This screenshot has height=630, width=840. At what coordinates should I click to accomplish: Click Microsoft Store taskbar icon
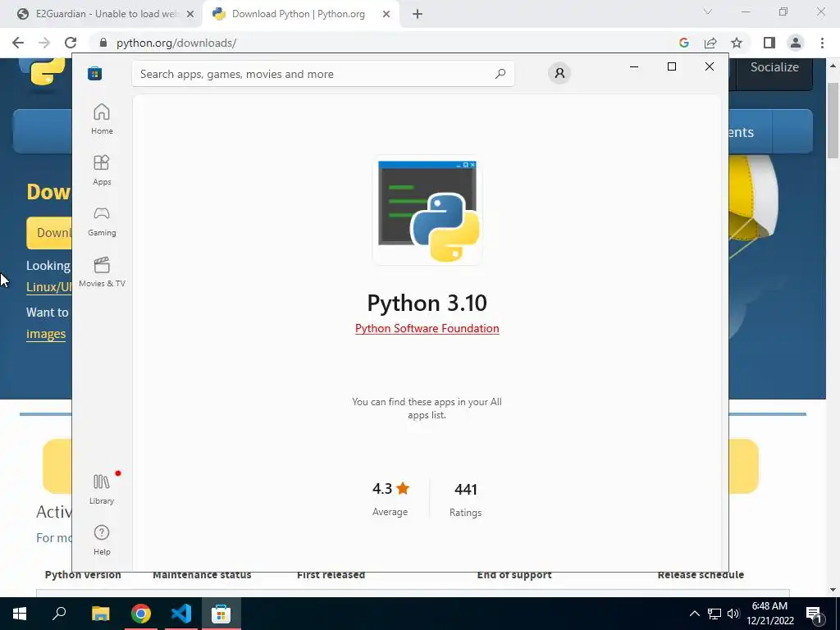[x=221, y=614]
